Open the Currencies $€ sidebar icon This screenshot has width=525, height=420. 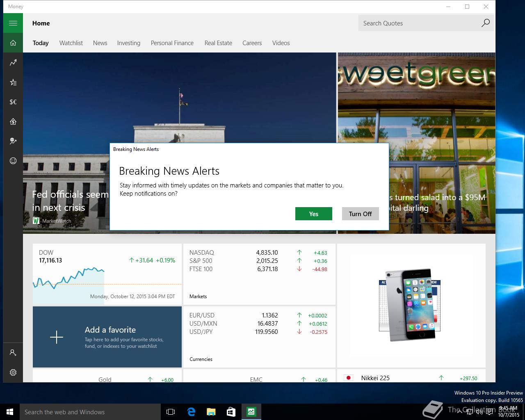13,102
